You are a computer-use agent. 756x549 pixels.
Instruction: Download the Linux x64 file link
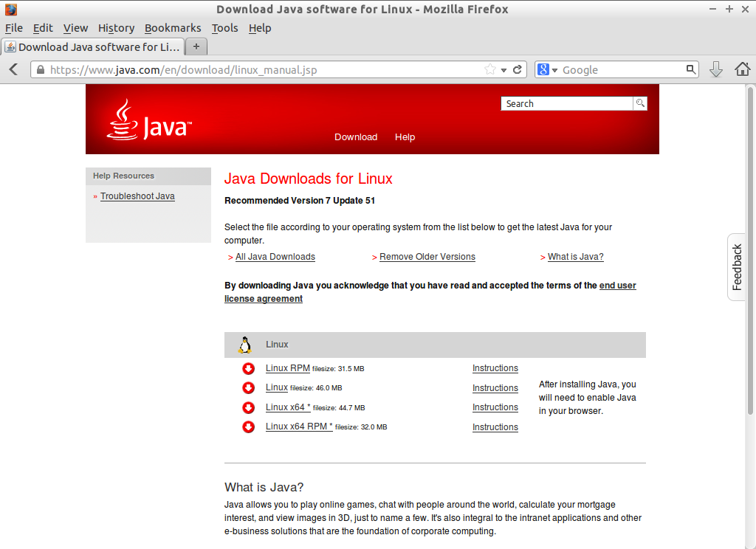[x=288, y=407]
